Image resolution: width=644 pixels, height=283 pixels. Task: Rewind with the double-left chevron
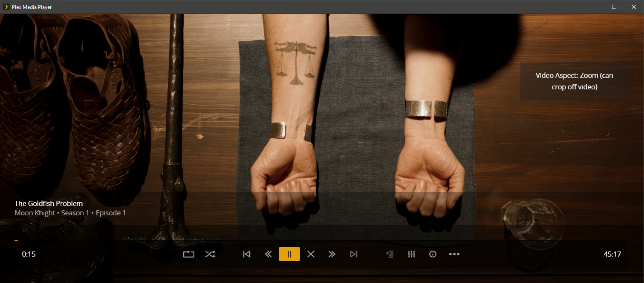(268, 254)
